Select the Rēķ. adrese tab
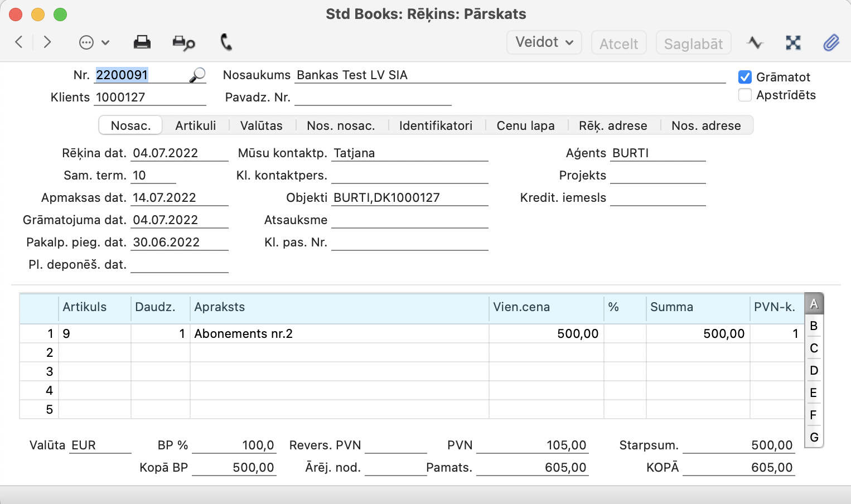Viewport: 851px width, 504px height. 612,125
